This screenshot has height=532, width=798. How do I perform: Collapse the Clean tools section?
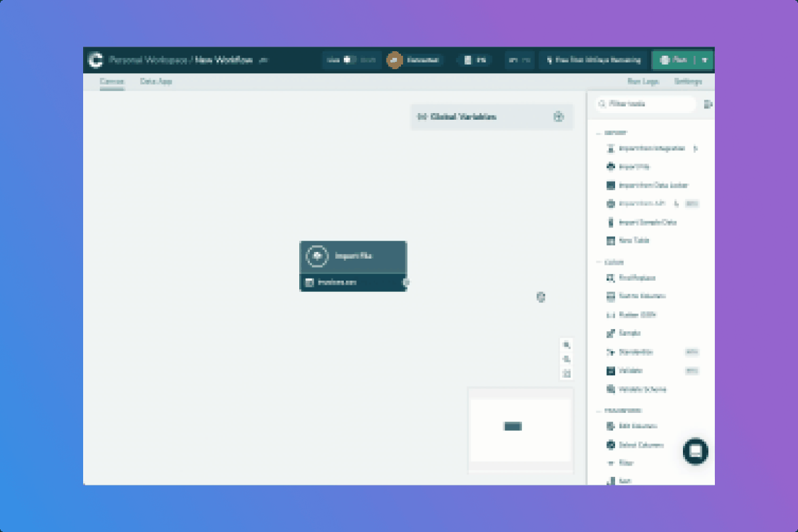point(598,262)
